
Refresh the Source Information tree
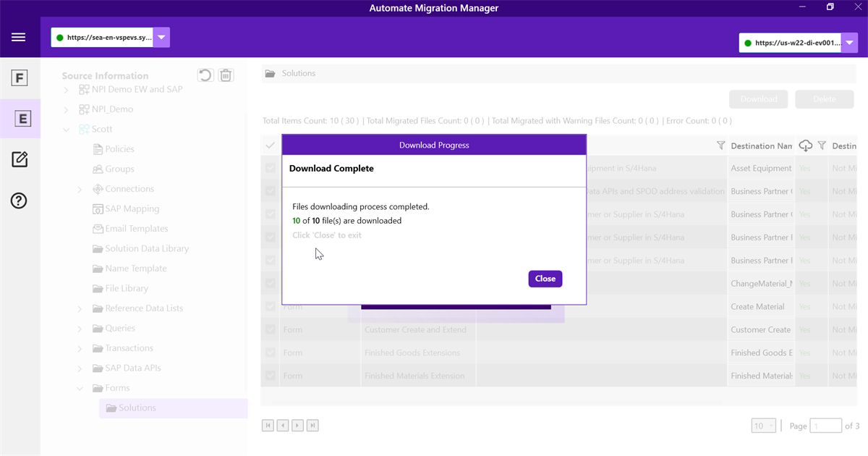click(x=205, y=75)
